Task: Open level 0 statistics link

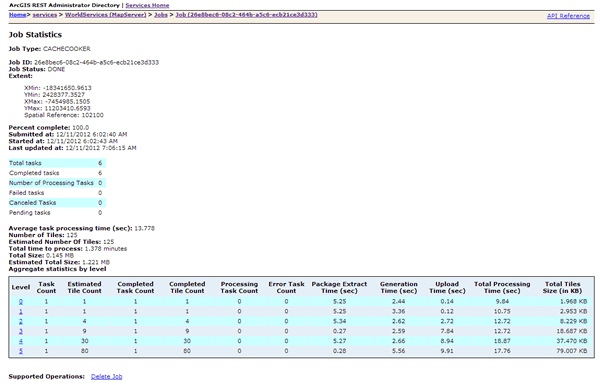Action: [21, 302]
